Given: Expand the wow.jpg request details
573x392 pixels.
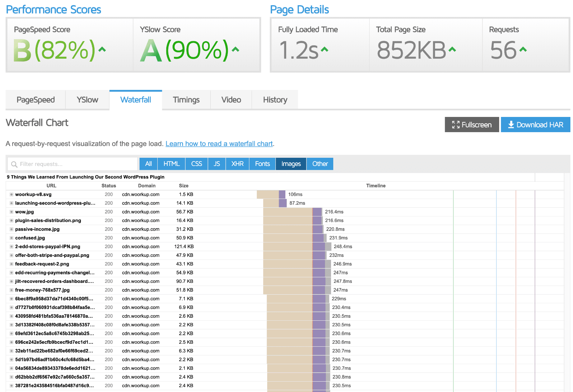Looking at the screenshot, I should 12,212.
